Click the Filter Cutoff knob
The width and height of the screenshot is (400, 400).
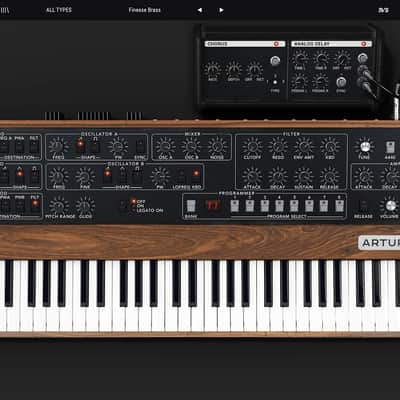(x=252, y=146)
